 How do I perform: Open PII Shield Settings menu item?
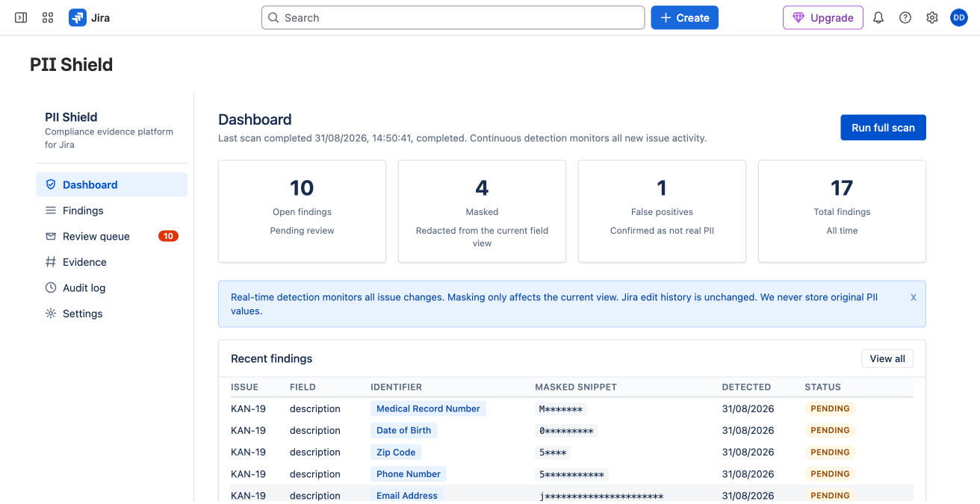pos(111,314)
